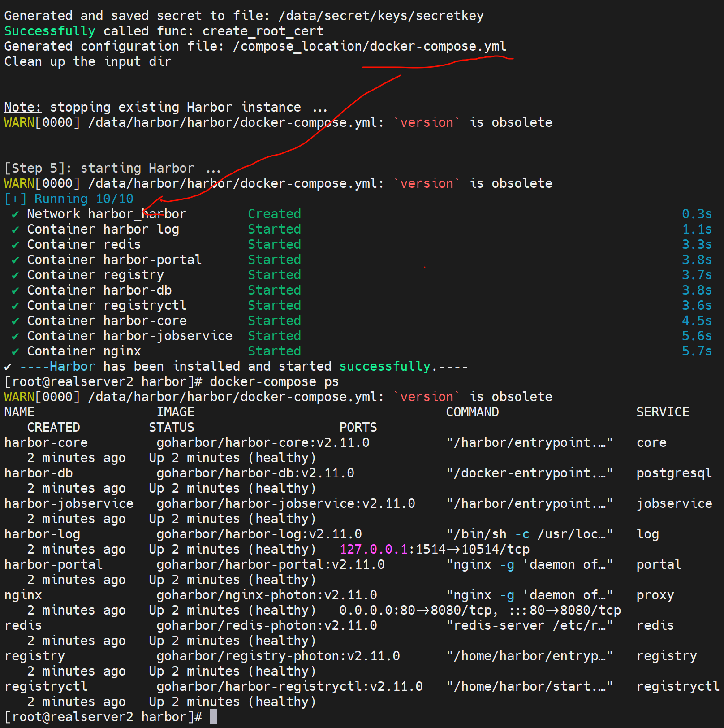Click the terminal cursor at the last prompt

click(213, 717)
